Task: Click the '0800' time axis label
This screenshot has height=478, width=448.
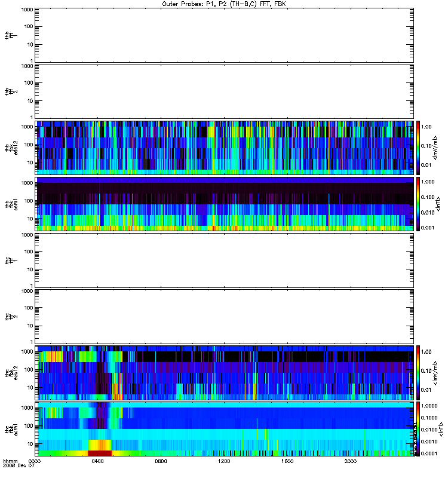Action: tap(161, 461)
